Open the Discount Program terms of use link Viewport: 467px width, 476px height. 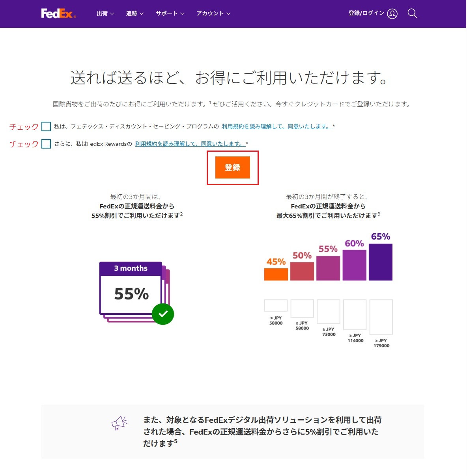coord(276,126)
